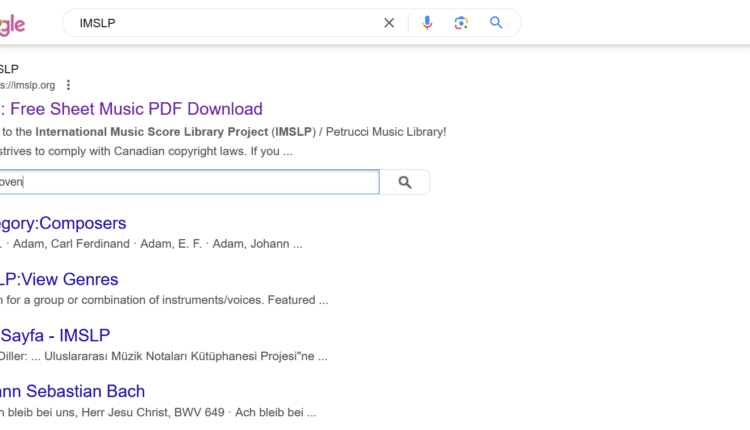Click the 'International Music Score Library Project' snippet text

152,132
